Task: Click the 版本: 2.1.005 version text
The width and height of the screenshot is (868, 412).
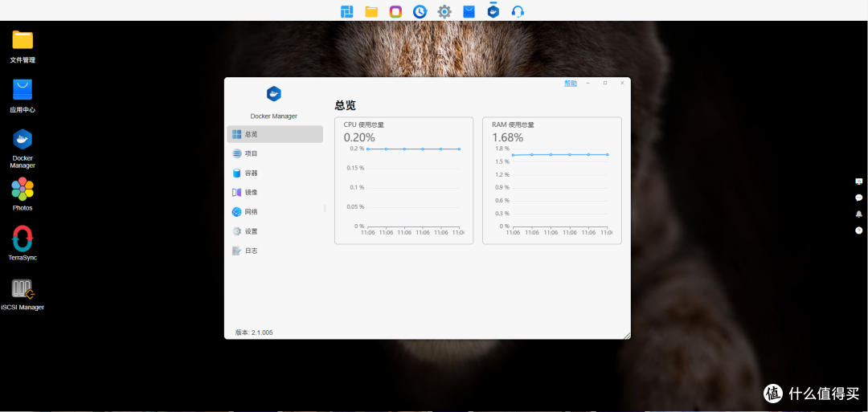Action: pos(254,333)
